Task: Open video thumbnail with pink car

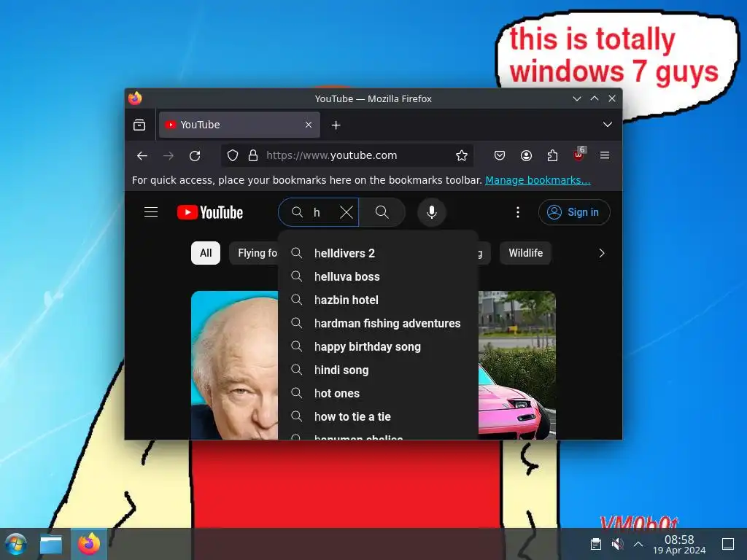Action: tap(517, 365)
